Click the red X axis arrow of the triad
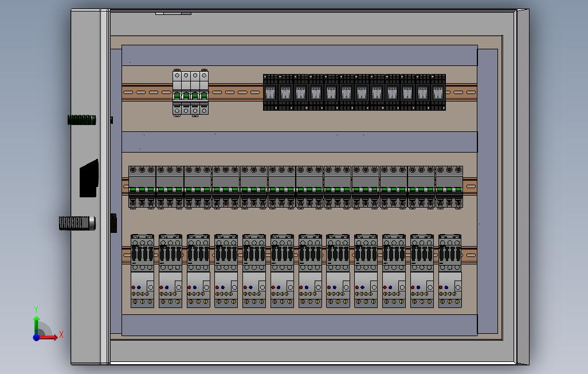The width and height of the screenshot is (588, 374). pyautogui.click(x=50, y=337)
